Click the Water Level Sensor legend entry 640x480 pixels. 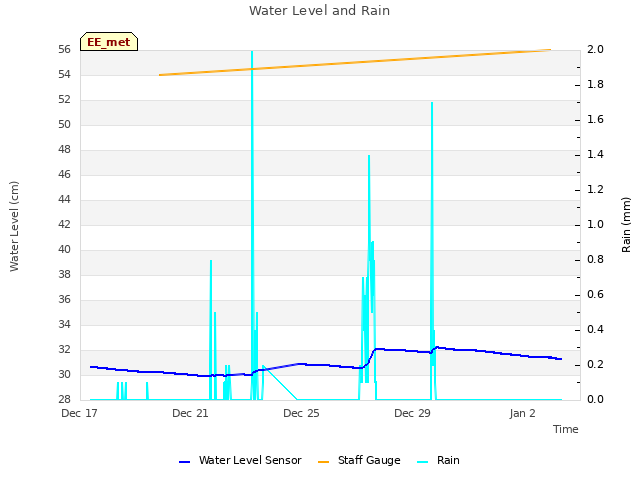pyautogui.click(x=240, y=460)
